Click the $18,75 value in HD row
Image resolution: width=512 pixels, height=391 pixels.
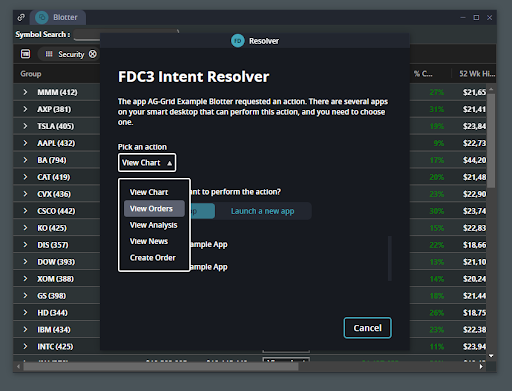point(474,313)
